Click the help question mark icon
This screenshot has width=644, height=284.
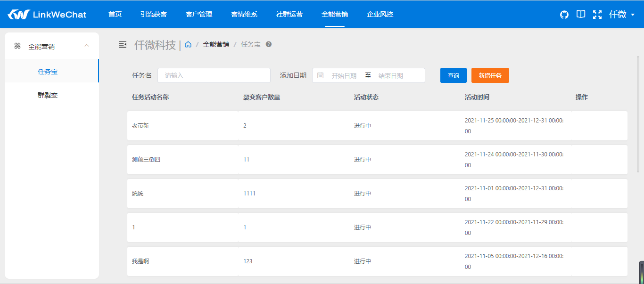pyautogui.click(x=269, y=44)
